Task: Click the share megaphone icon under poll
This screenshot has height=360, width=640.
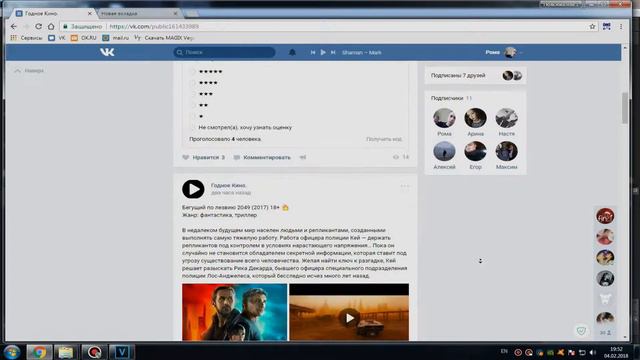Action: tap(303, 157)
